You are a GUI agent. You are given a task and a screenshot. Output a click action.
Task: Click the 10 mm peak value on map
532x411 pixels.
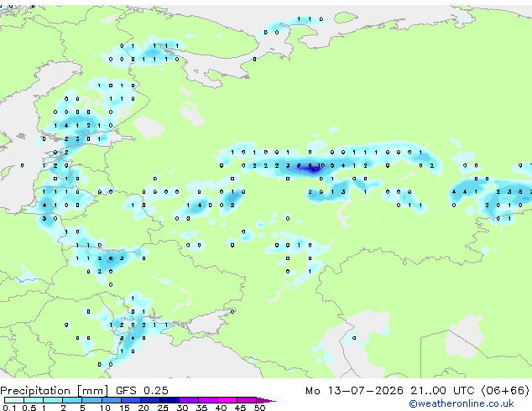tap(321, 166)
